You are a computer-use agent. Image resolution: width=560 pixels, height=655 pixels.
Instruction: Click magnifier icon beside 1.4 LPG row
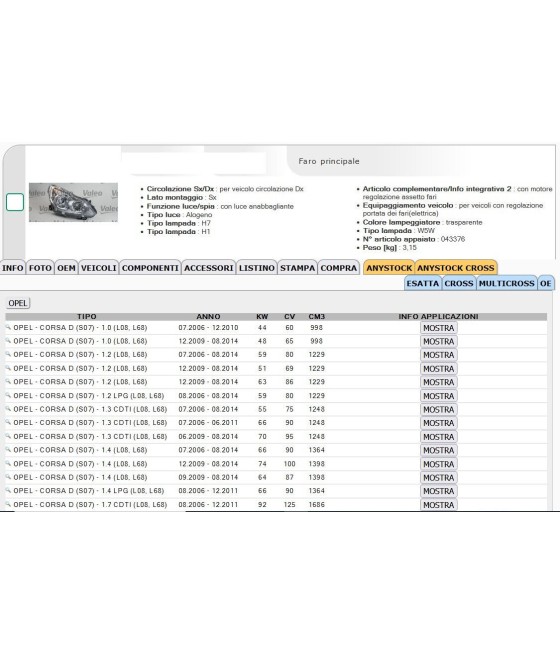pyautogui.click(x=8, y=490)
